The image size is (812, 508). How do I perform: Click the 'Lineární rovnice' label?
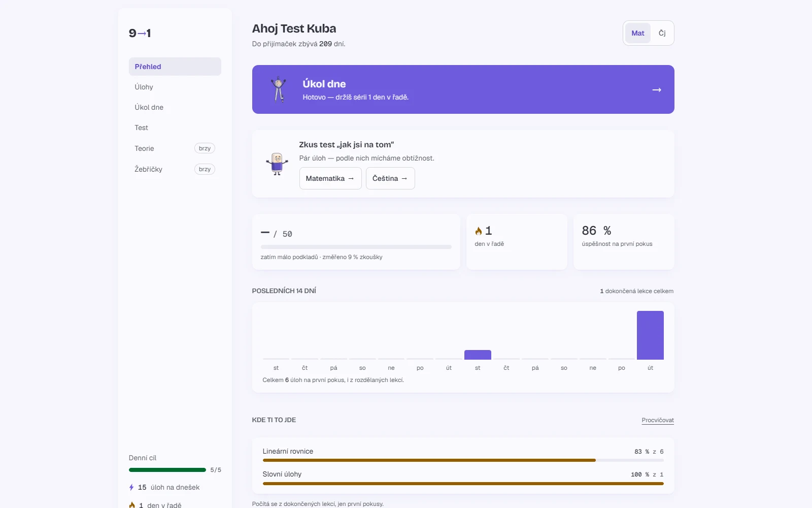288,451
